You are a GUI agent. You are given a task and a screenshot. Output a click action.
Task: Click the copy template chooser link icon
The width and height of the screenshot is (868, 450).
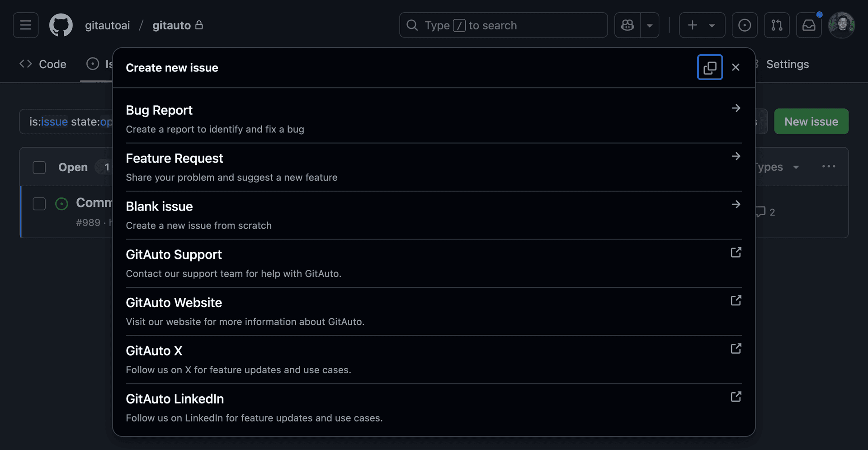[x=710, y=67]
